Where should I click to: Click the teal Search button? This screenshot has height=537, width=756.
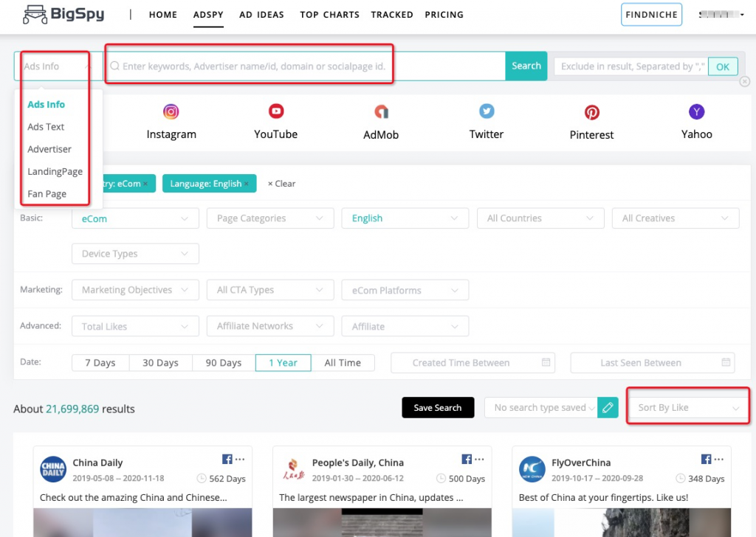(x=526, y=66)
